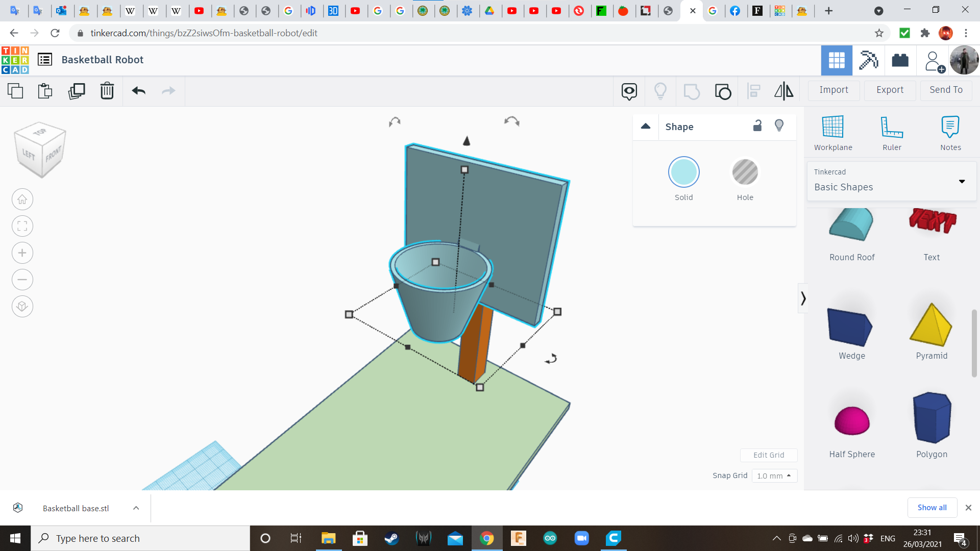Image resolution: width=980 pixels, height=551 pixels.
Task: Click the Duplicate and repeat icon
Action: click(x=77, y=91)
